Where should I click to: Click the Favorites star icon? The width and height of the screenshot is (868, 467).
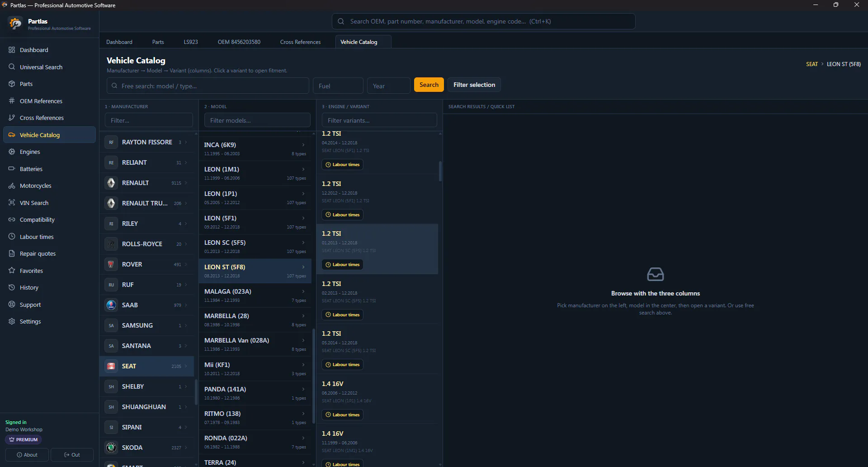pyautogui.click(x=12, y=271)
